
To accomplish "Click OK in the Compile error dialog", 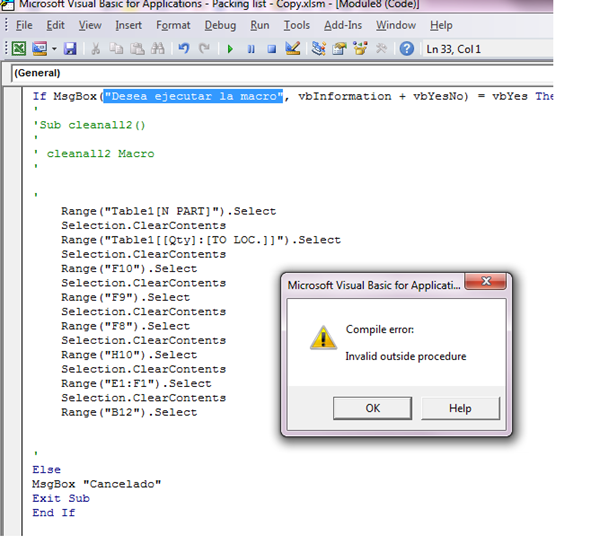I will (372, 408).
